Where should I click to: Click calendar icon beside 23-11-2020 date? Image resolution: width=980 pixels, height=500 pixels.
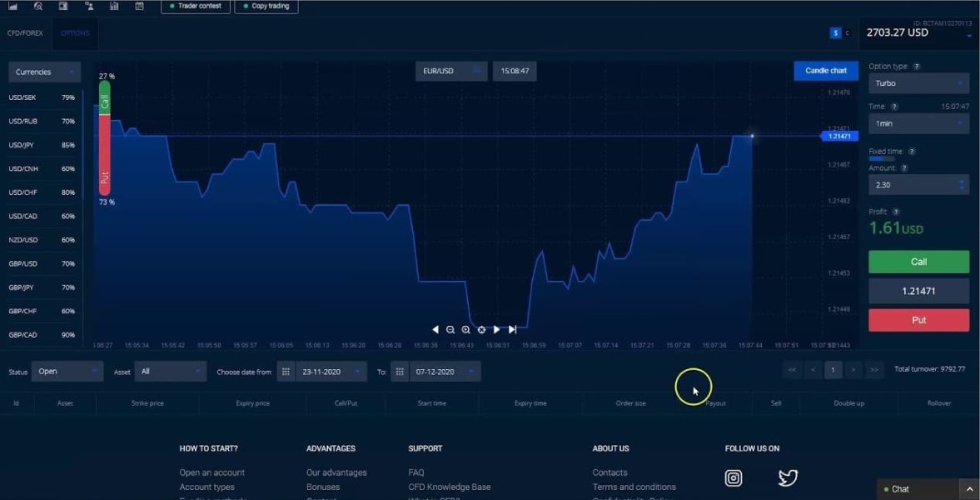[x=286, y=372]
